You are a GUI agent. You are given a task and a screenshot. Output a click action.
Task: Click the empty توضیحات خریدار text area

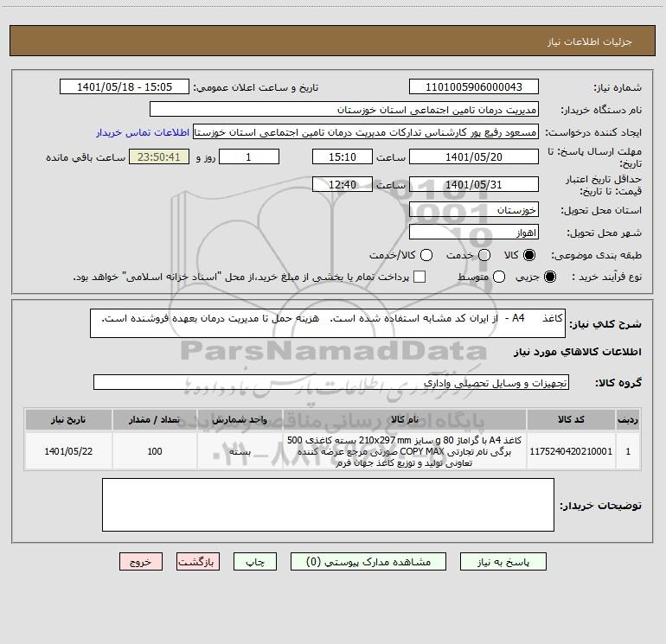[328, 505]
